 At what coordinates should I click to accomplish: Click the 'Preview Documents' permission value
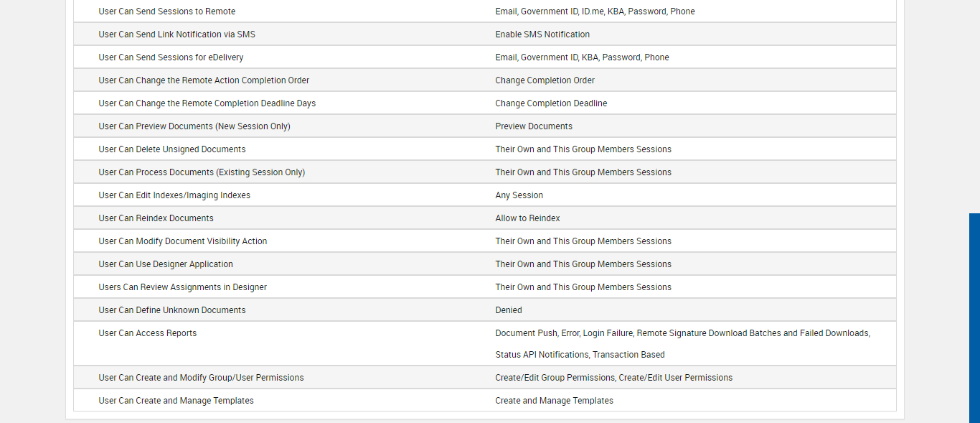click(534, 126)
